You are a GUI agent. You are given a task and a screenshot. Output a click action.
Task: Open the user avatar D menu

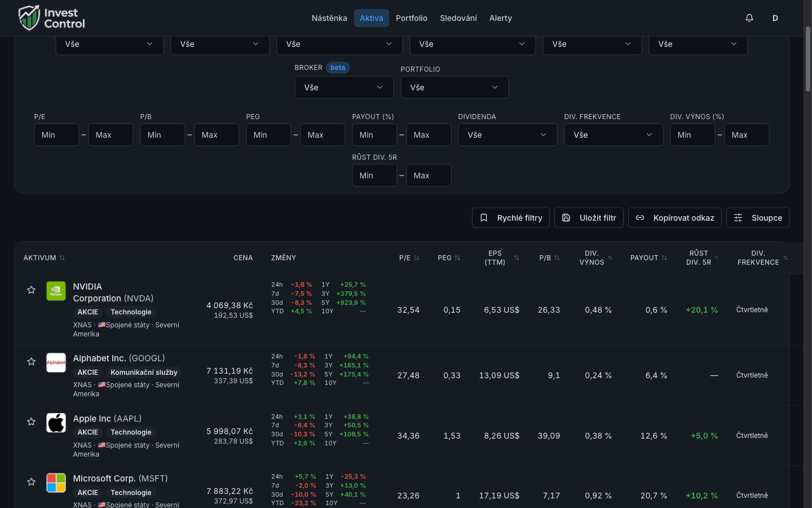pyautogui.click(x=775, y=18)
